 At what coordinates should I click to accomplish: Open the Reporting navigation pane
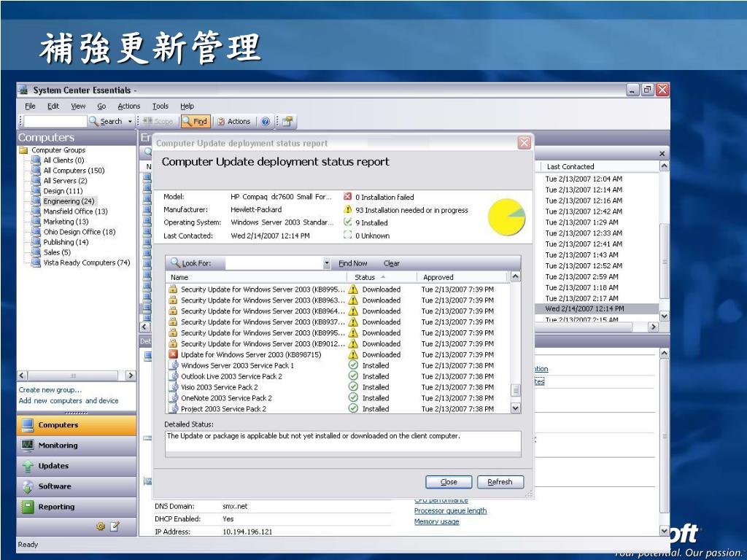point(77,507)
